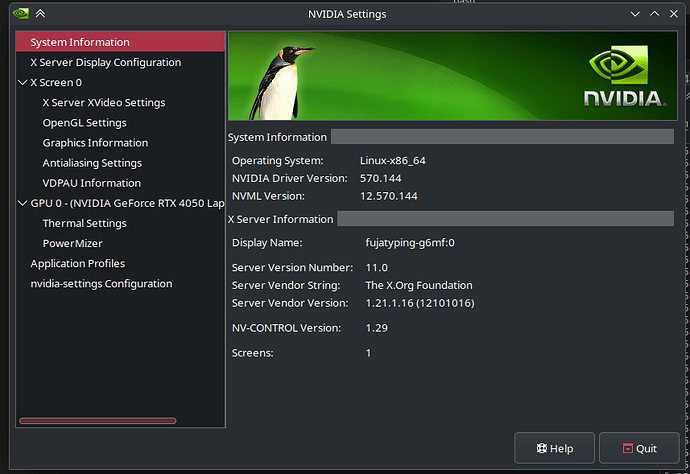Click the Display Name label
This screenshot has width=690, height=474.
[x=267, y=243]
